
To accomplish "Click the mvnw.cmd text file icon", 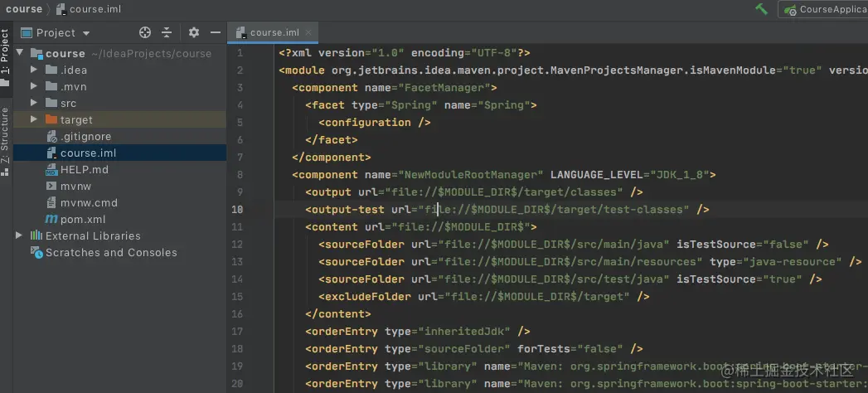I will pyautogui.click(x=51, y=202).
